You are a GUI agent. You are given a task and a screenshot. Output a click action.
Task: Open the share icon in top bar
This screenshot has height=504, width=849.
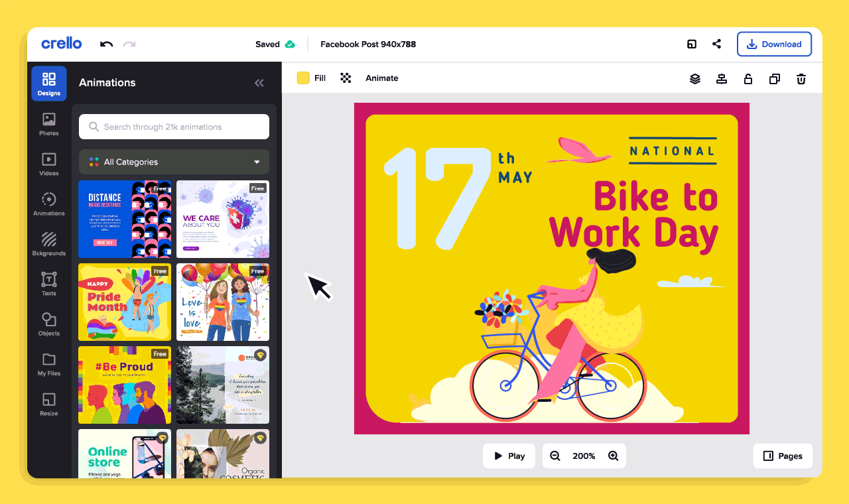[x=716, y=44]
